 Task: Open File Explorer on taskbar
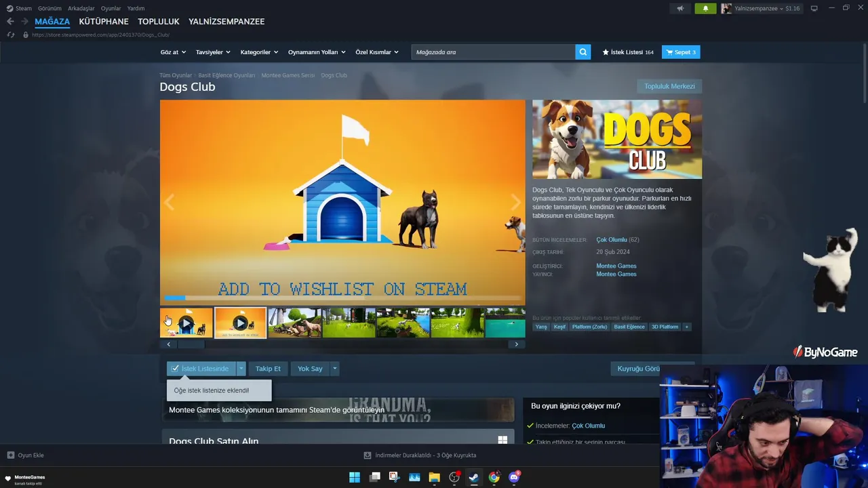coord(434,477)
